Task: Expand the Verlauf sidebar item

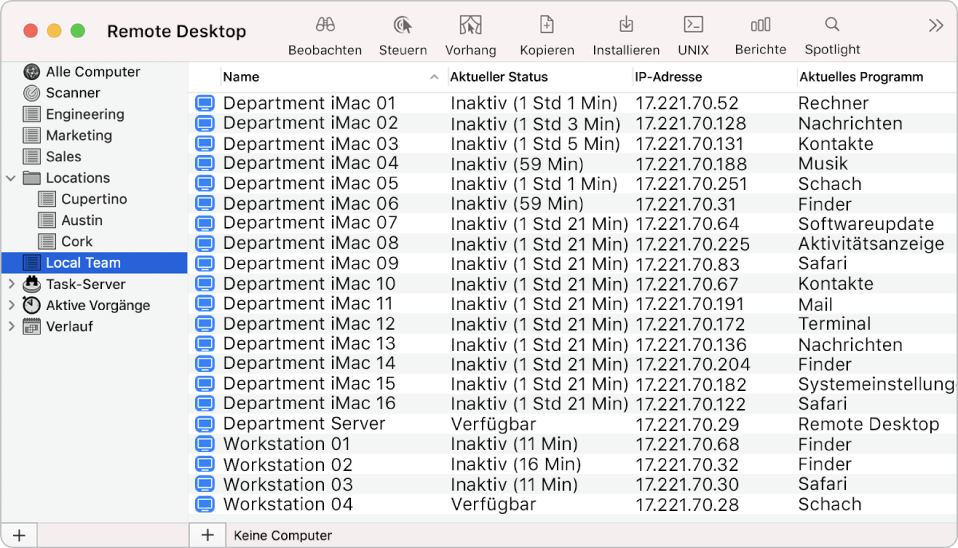Action: click(11, 326)
